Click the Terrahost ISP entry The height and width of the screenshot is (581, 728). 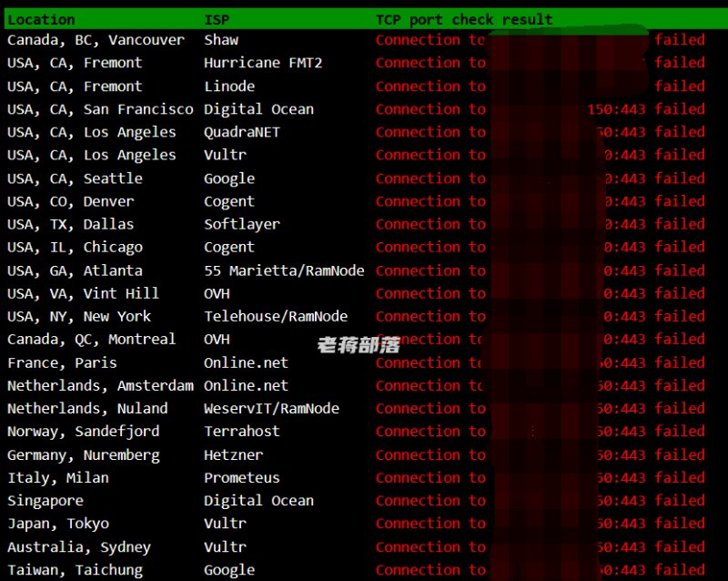242,432
